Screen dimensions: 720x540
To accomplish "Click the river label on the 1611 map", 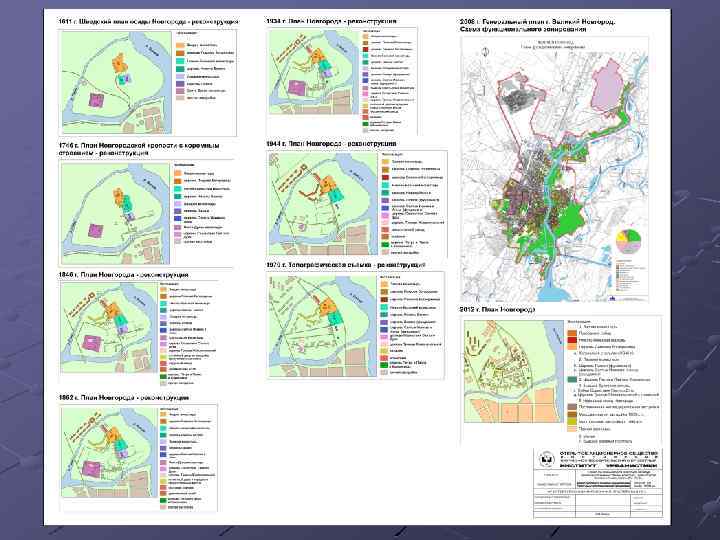I will click(152, 52).
